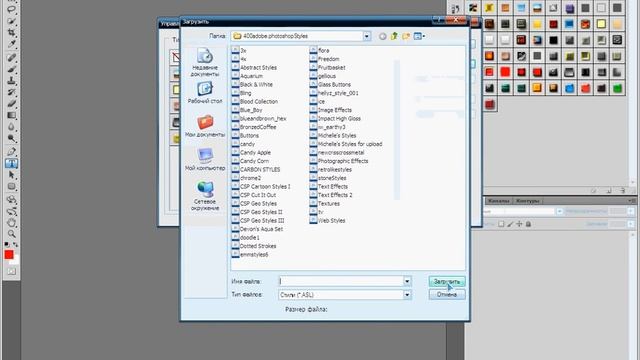Select the Crop tool
This screenshot has height=360, width=640.
(11, 32)
